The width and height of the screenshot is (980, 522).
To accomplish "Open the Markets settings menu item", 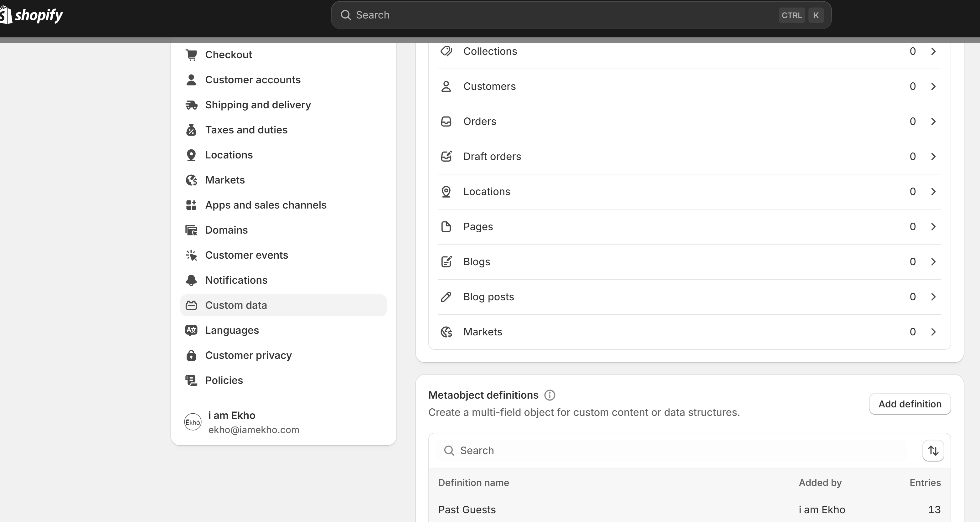I will pos(225,180).
